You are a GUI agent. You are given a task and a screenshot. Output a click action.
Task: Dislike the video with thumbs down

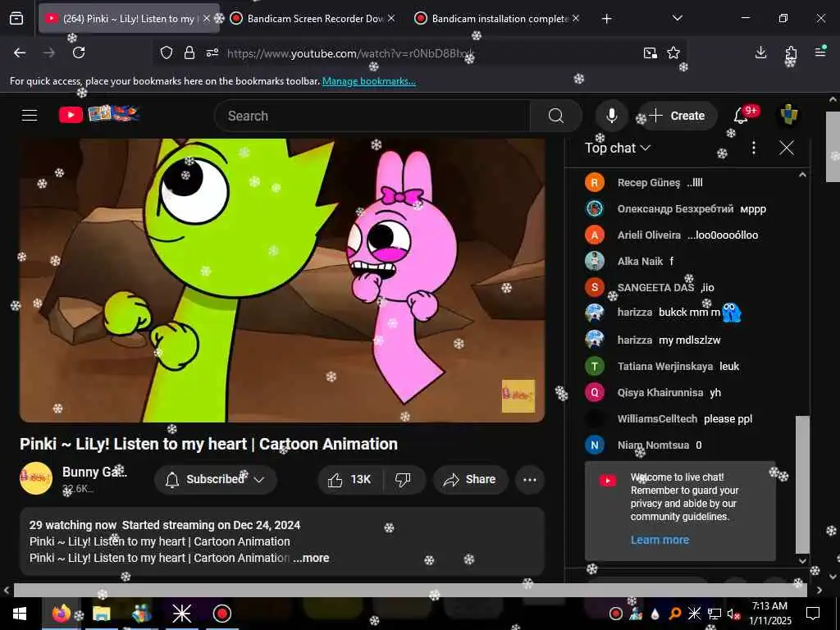pos(403,479)
